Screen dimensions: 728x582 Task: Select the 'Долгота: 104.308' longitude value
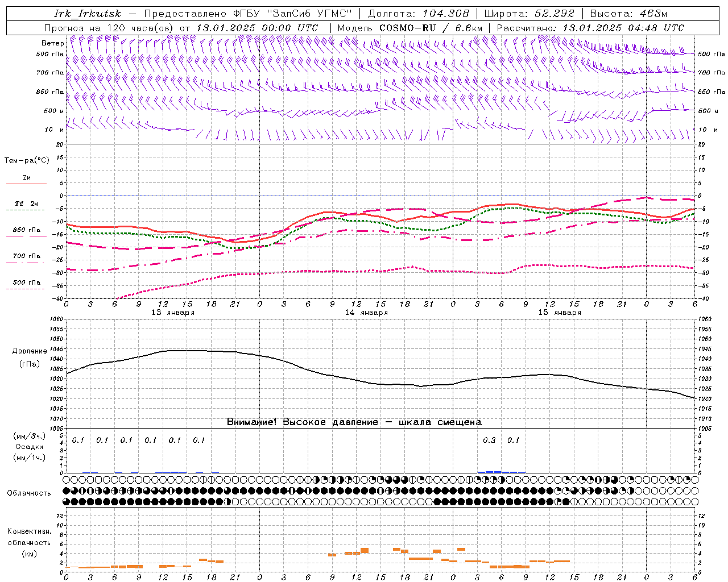point(419,14)
